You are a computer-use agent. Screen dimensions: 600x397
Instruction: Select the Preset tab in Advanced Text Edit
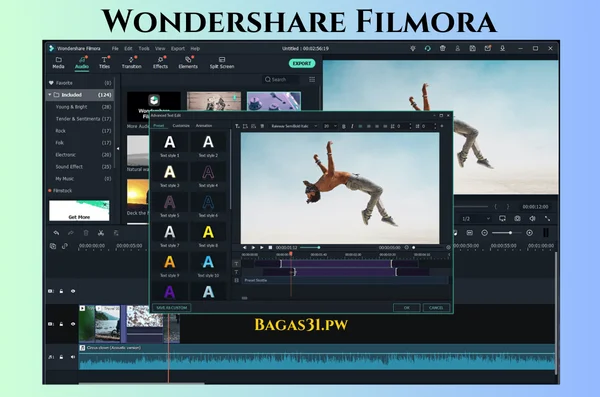click(158, 126)
